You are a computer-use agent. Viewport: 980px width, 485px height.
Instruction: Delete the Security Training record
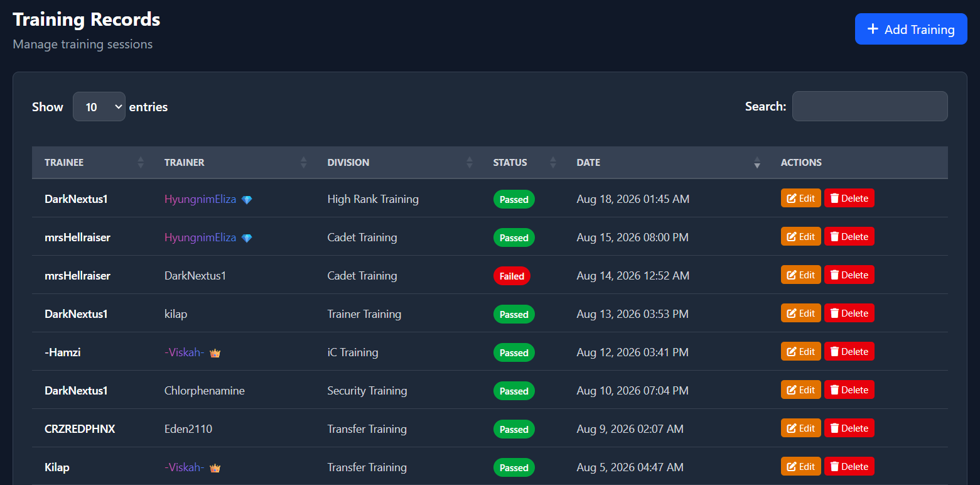click(x=849, y=390)
